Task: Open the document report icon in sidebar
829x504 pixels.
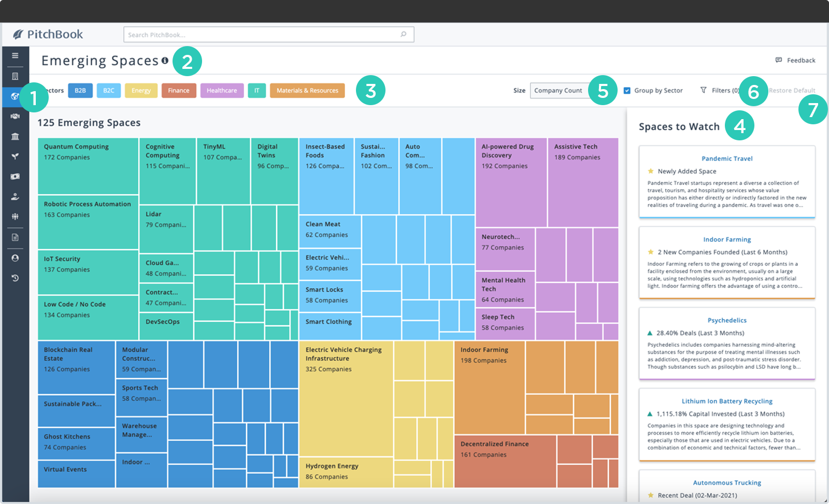Action: 15,237
